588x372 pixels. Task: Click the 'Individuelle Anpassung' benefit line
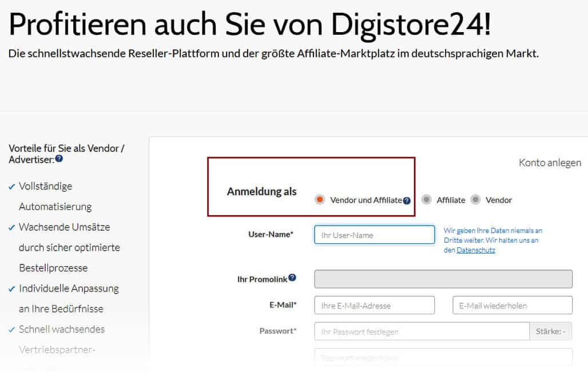pyautogui.click(x=69, y=288)
